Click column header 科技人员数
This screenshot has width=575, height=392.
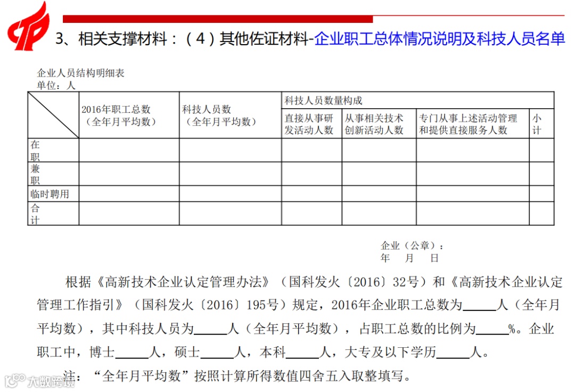207,109
